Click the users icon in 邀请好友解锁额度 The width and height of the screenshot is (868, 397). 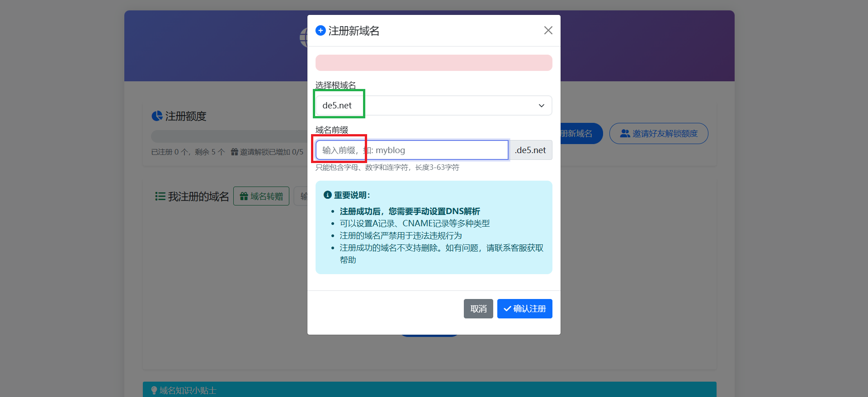coord(625,134)
